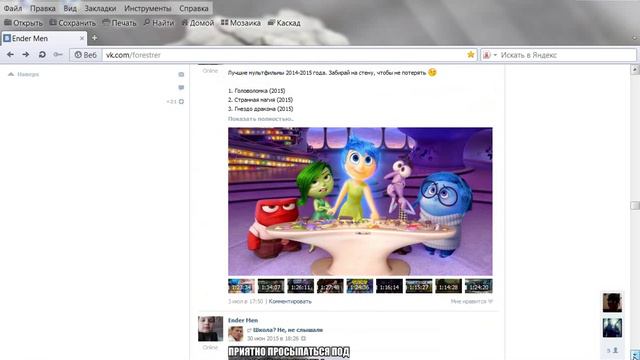Click the speech bubble icon in left column

(x=181, y=87)
